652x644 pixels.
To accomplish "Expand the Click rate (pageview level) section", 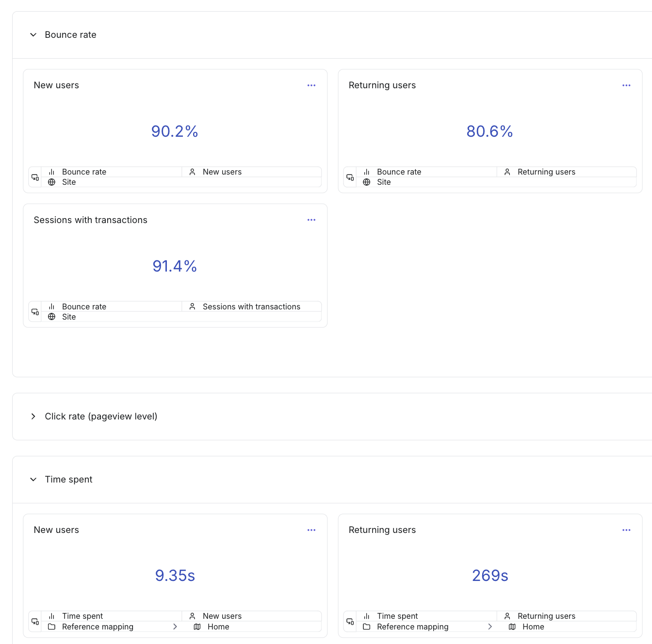I will click(x=33, y=417).
